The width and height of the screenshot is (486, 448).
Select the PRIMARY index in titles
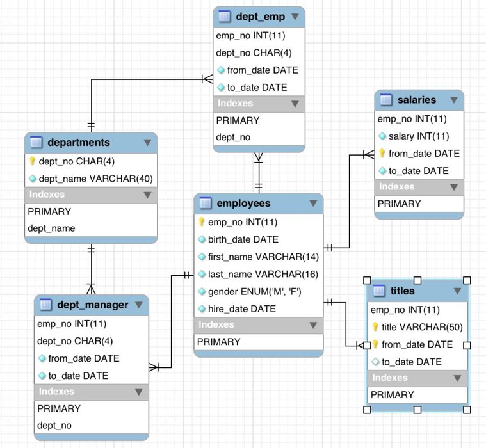tap(417, 395)
